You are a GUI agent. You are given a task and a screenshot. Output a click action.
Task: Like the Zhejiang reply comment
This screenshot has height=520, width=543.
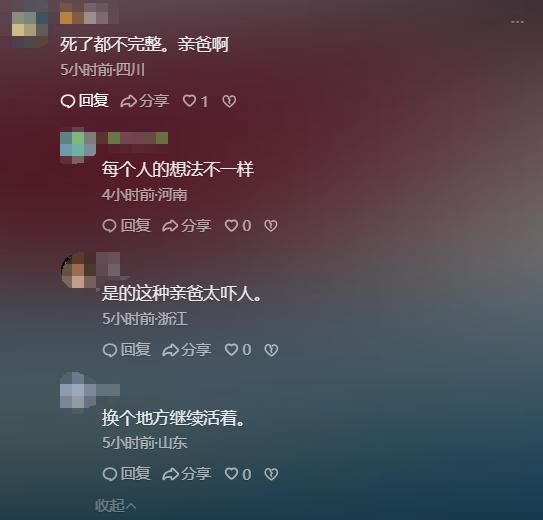click(238, 350)
